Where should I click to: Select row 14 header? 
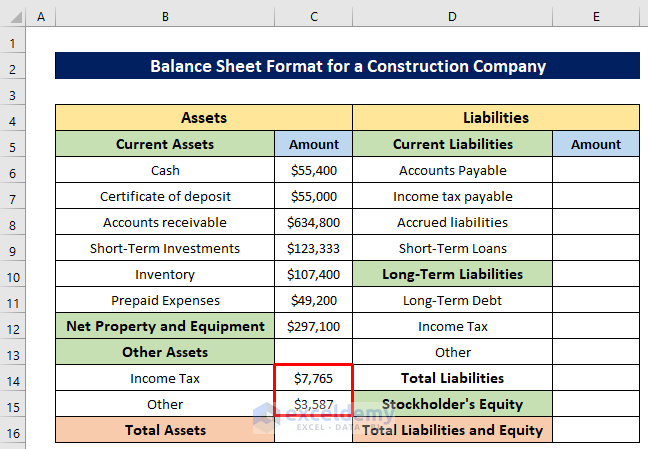tap(13, 378)
